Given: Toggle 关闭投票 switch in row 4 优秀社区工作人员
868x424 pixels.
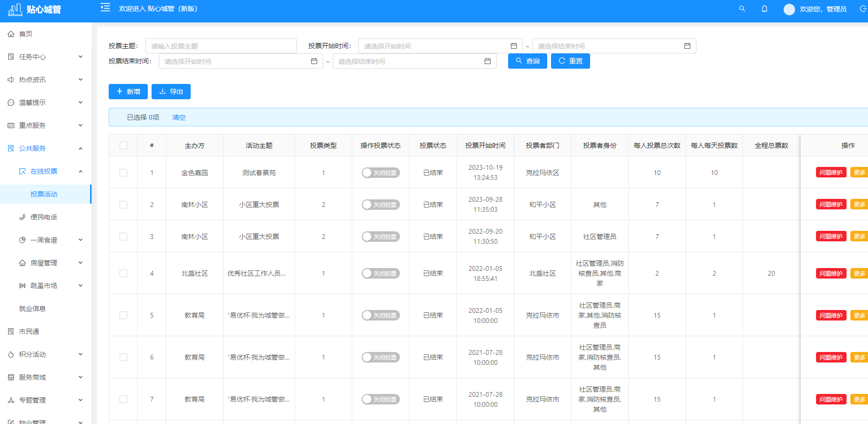Looking at the screenshot, I should 380,273.
